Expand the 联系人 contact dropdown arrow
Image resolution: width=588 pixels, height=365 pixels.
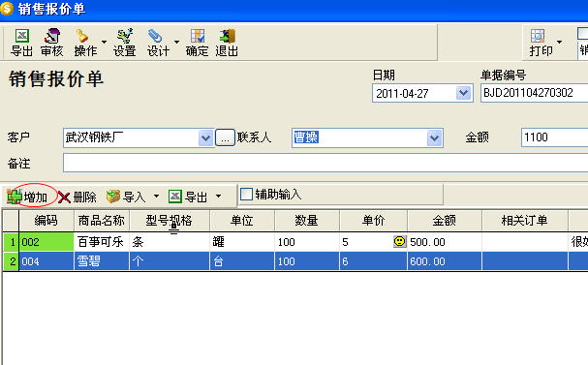pos(434,137)
